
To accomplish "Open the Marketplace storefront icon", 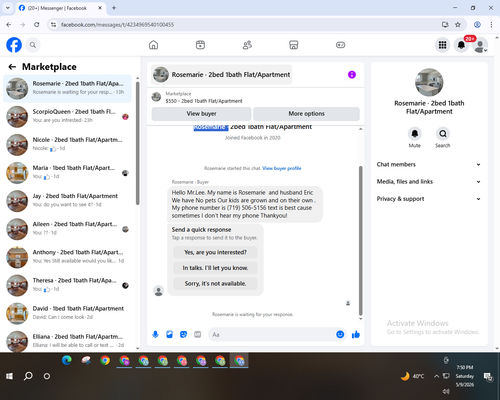I will 294,45.
